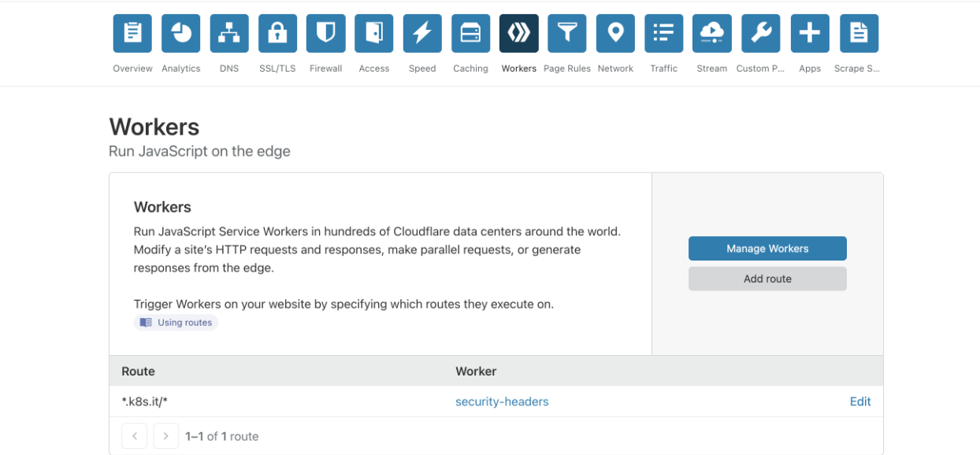The image size is (980, 455).
Task: Open the Stream cloud play icon
Action: click(x=712, y=33)
